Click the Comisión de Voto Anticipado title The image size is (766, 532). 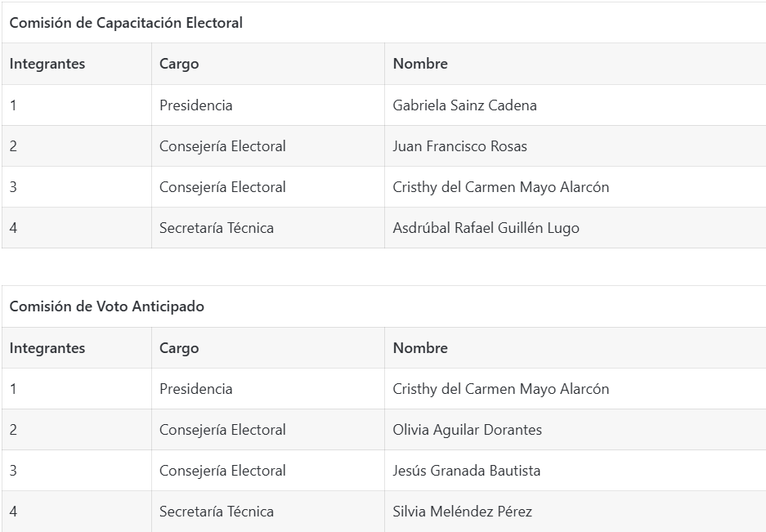coord(106,306)
